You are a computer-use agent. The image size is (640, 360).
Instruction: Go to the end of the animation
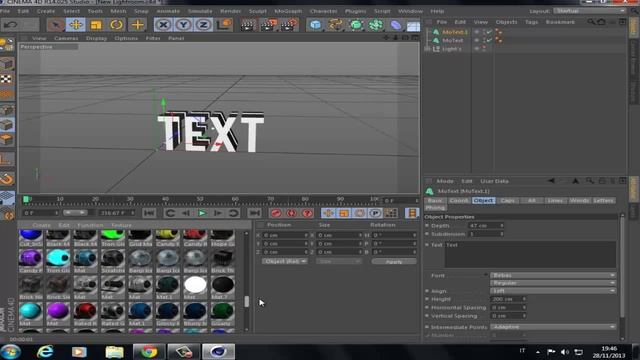[x=254, y=213]
